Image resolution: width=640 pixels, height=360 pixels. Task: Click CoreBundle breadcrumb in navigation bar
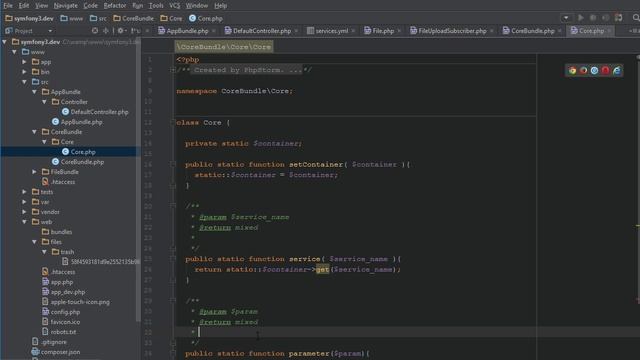point(133,18)
